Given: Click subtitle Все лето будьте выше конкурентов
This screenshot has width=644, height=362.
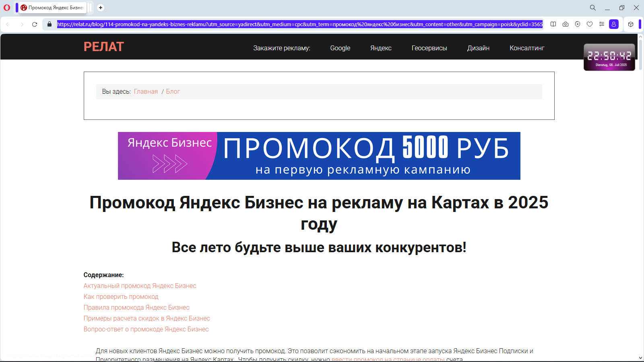Looking at the screenshot, I should (x=319, y=247).
